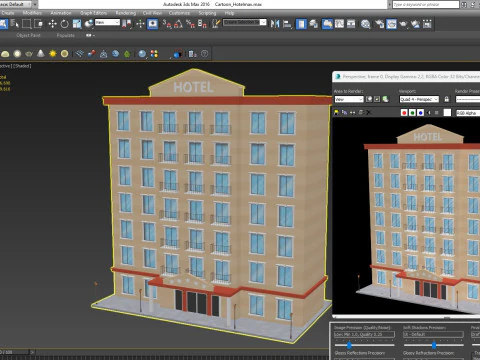Switch to the Object Paint ribbon tab

point(28,35)
